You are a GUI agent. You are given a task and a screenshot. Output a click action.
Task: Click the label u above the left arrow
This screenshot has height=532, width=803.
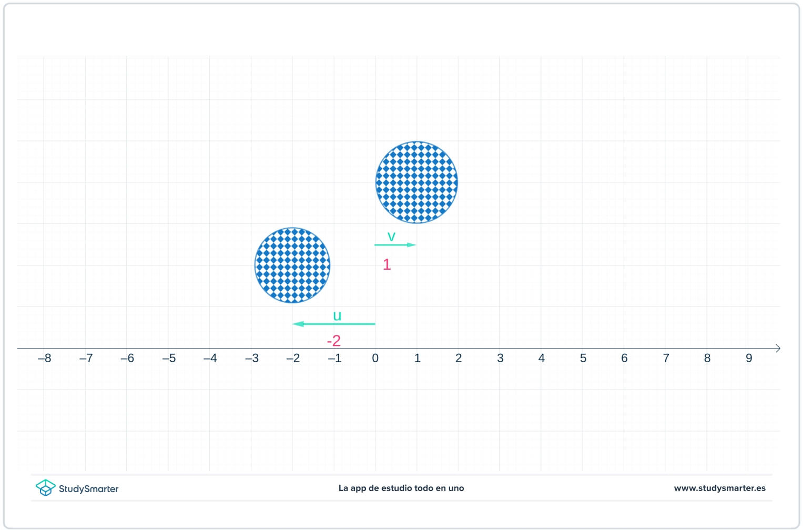[x=337, y=315]
